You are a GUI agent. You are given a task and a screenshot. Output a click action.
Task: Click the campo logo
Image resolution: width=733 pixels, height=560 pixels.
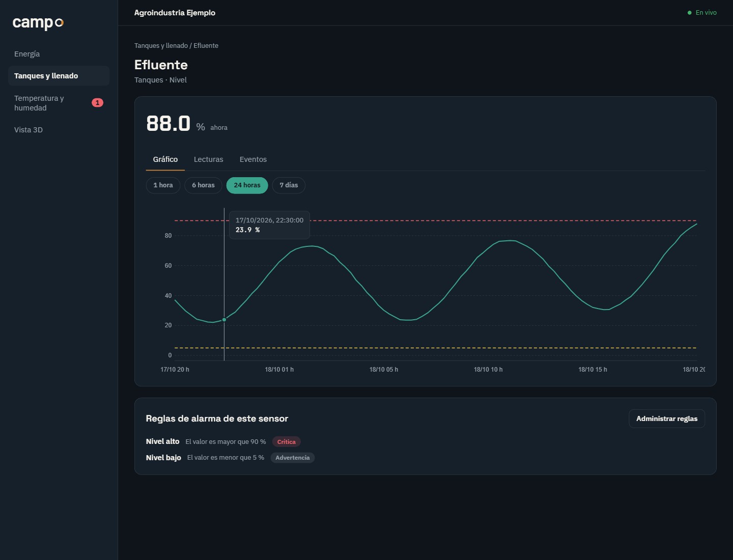coord(38,22)
